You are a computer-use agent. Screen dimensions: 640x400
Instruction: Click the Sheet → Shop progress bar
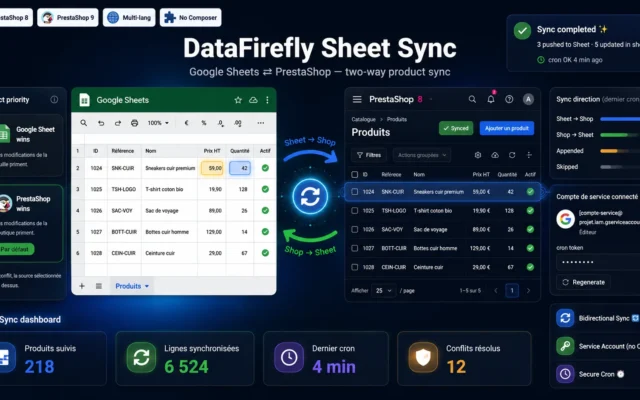(620, 119)
